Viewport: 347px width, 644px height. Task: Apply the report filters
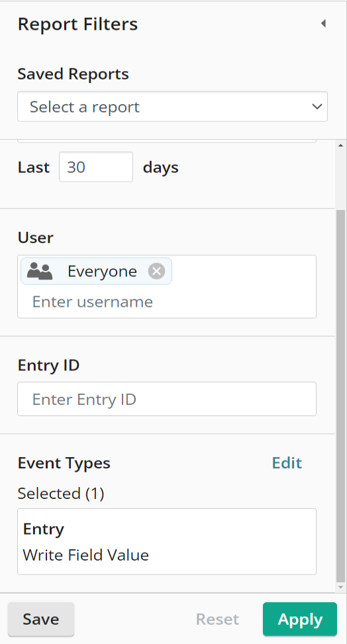300,619
